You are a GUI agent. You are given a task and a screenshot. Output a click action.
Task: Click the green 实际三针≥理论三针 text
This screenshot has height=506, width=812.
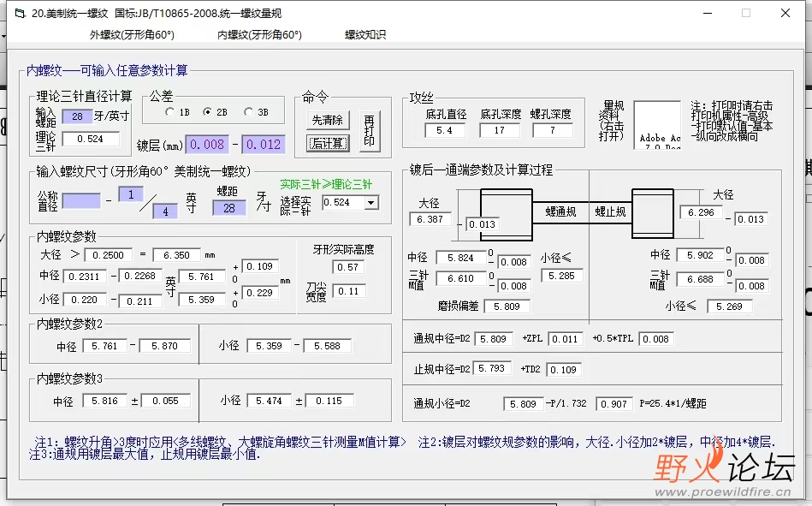pyautogui.click(x=326, y=185)
